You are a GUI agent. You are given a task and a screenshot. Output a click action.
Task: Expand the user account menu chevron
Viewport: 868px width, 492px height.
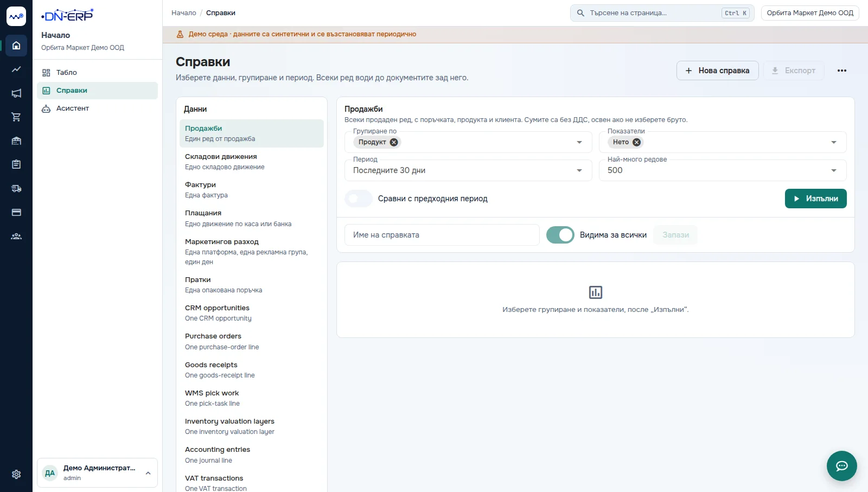(x=148, y=473)
